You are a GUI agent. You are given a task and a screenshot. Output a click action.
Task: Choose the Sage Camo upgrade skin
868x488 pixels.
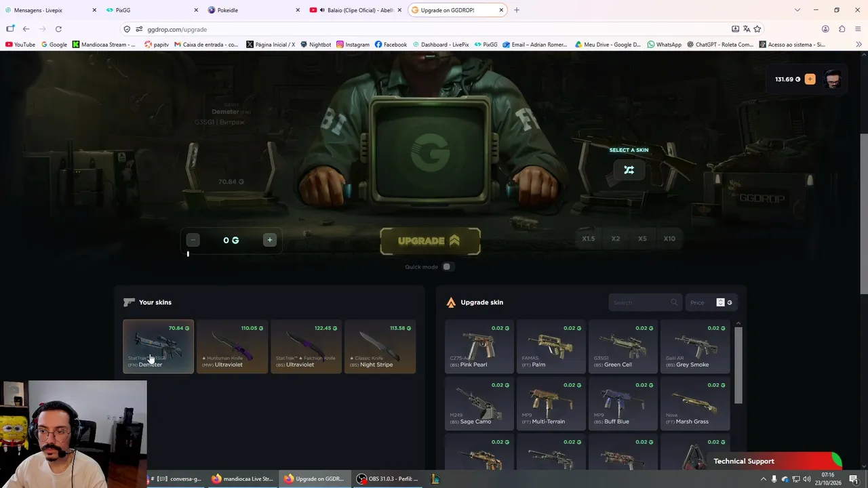[479, 403]
